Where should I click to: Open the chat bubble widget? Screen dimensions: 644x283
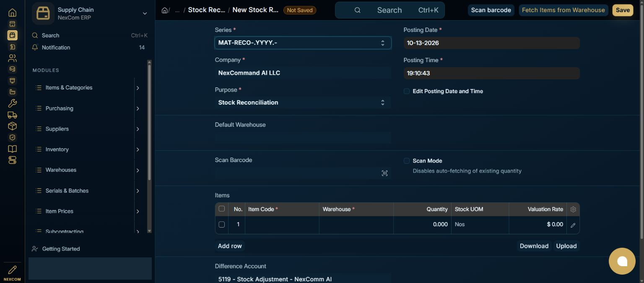pos(622,261)
